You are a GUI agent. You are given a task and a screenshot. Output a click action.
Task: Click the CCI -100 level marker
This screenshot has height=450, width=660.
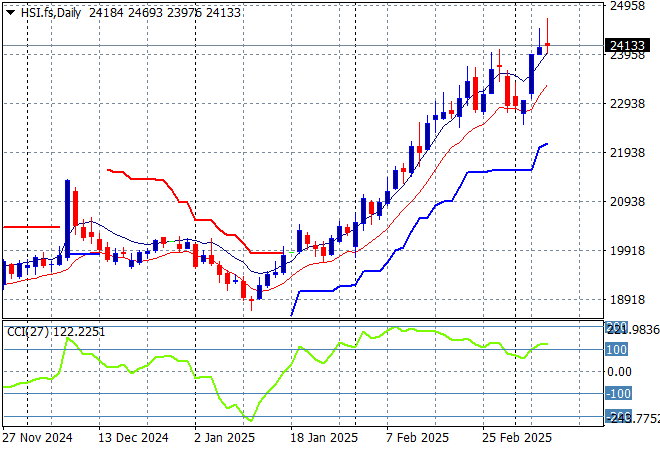(616, 394)
